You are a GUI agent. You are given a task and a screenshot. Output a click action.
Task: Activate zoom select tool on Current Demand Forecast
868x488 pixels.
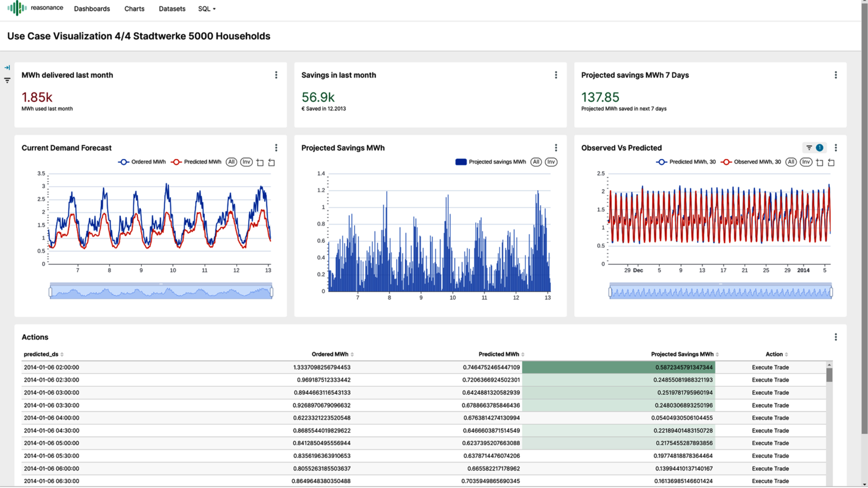tap(260, 162)
